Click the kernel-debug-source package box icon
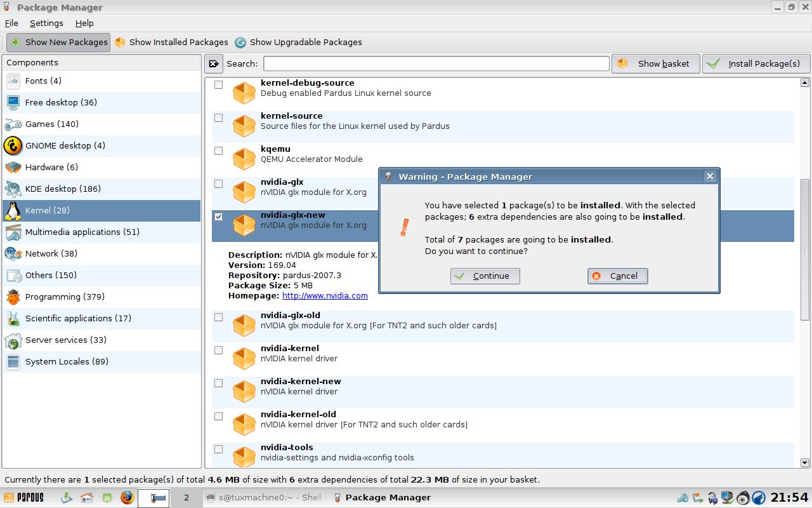Image resolution: width=812 pixels, height=508 pixels. tap(244, 93)
